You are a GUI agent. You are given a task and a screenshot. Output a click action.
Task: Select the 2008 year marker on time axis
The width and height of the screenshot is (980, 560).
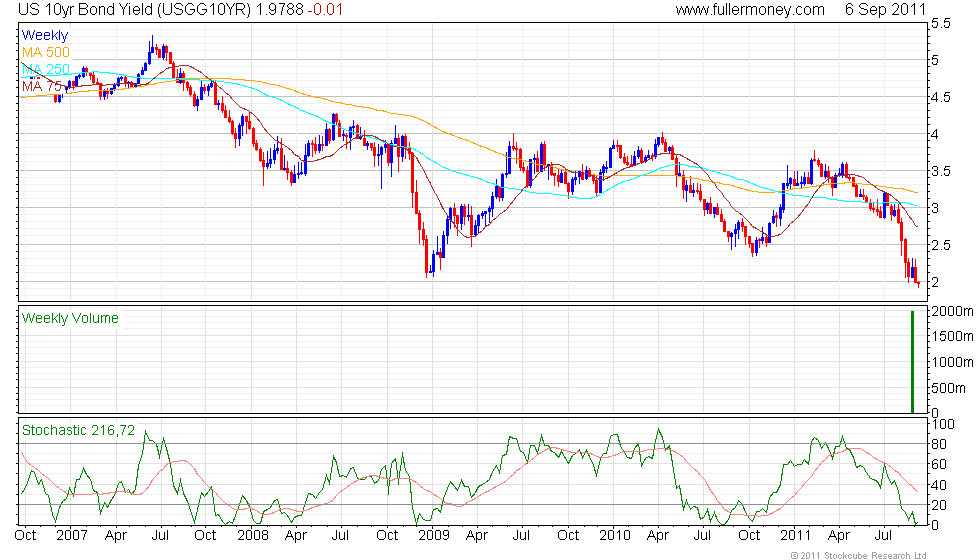coord(251,536)
